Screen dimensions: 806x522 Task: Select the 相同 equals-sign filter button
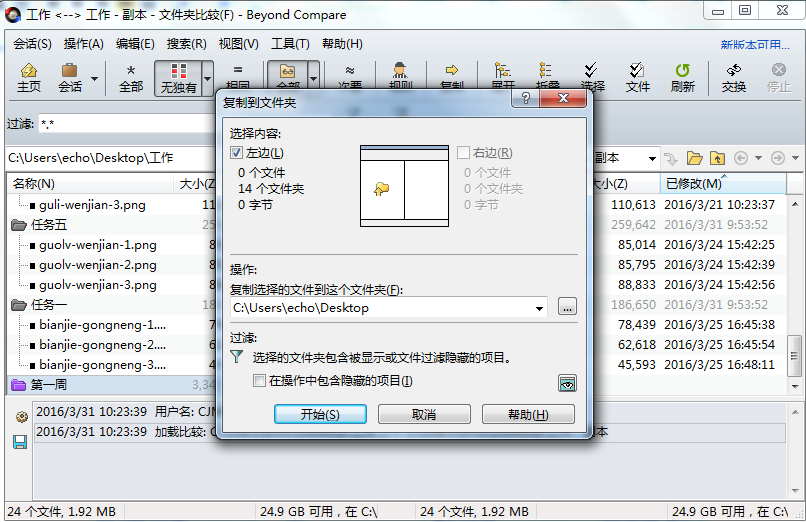pyautogui.click(x=237, y=78)
